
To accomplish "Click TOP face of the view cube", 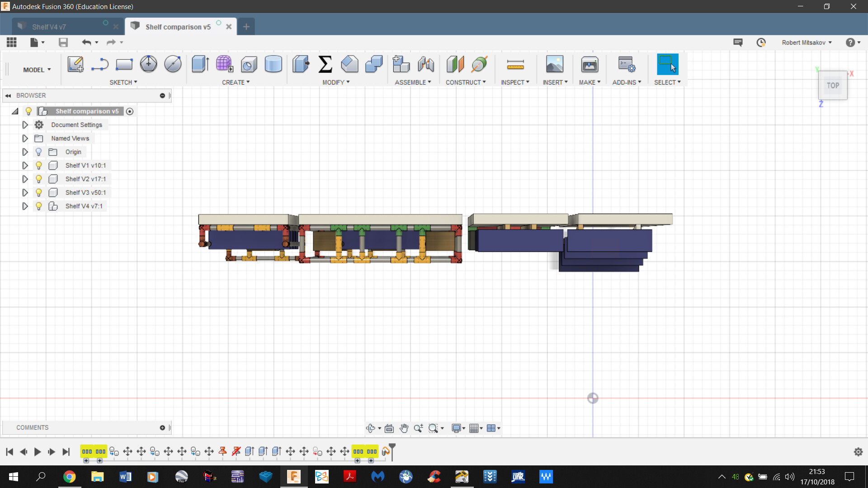I will (833, 85).
